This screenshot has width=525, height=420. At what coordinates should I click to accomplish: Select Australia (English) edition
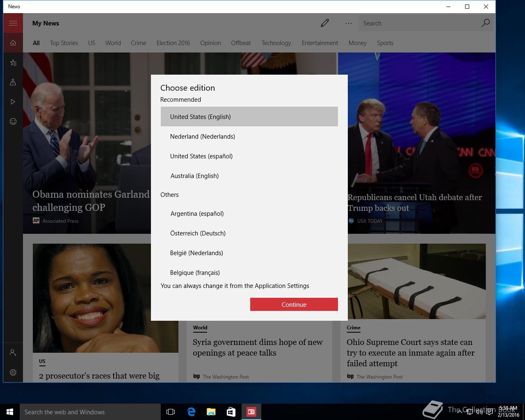(x=249, y=176)
